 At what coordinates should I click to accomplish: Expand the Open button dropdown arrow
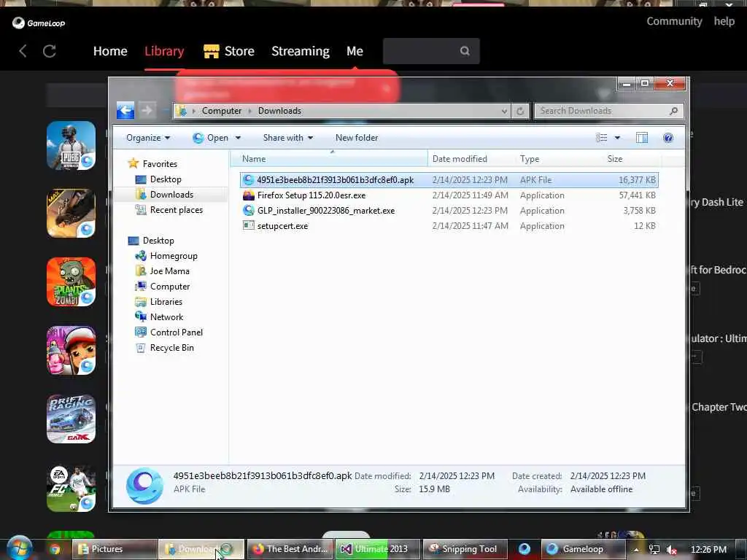[239, 138]
